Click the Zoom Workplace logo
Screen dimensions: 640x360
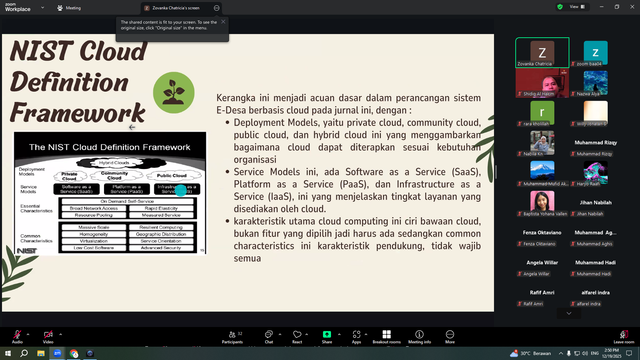pos(18,7)
